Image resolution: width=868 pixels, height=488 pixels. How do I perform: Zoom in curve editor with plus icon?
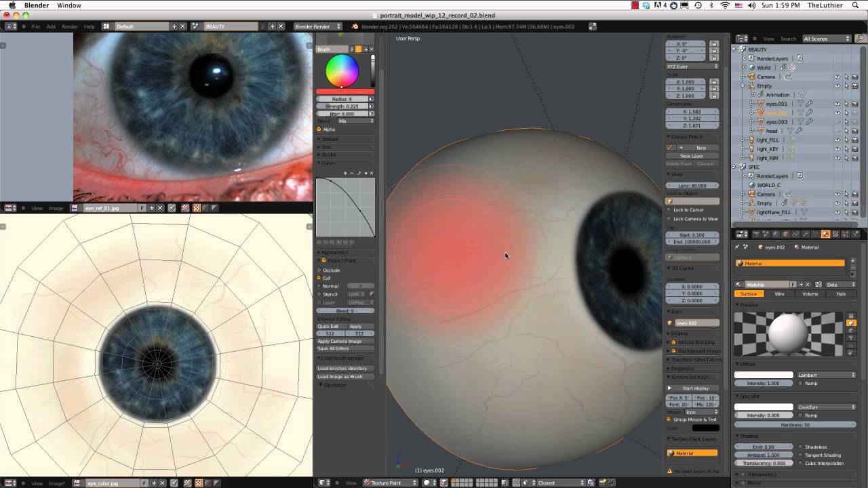click(x=345, y=173)
